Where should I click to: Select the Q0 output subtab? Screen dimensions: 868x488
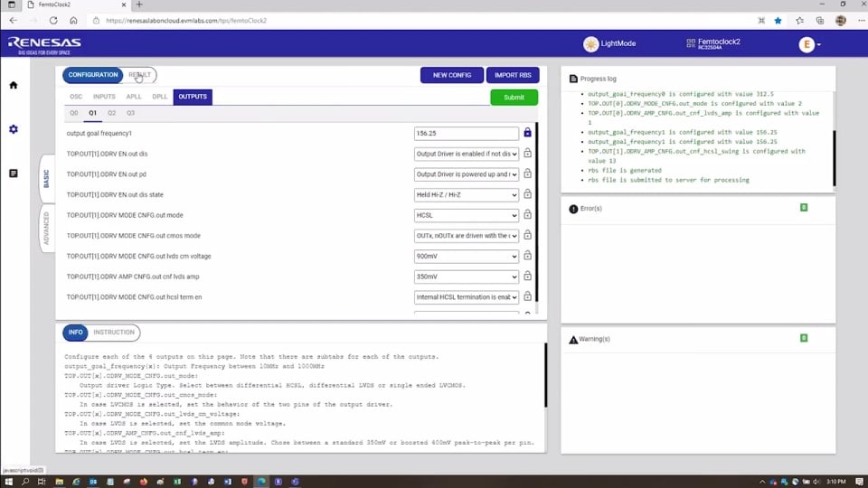point(73,113)
